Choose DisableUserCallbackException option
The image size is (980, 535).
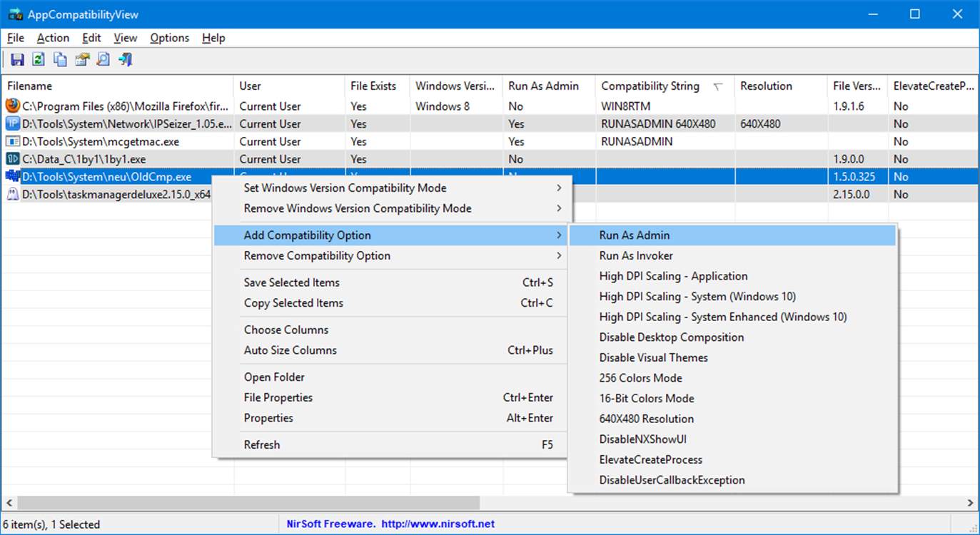click(732, 480)
